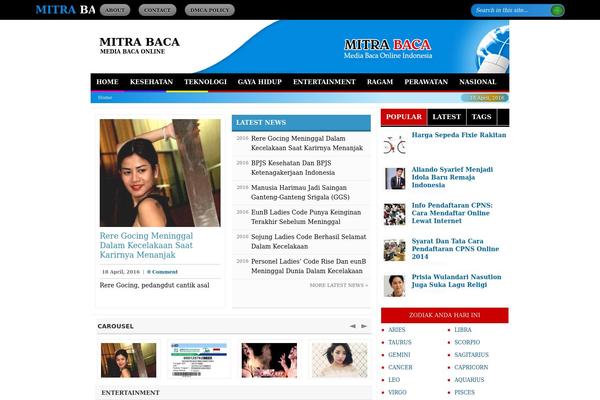Open the bicycle thumbnail for Harga Sepeda Fixie
The width and height of the screenshot is (600, 400).
click(x=395, y=145)
